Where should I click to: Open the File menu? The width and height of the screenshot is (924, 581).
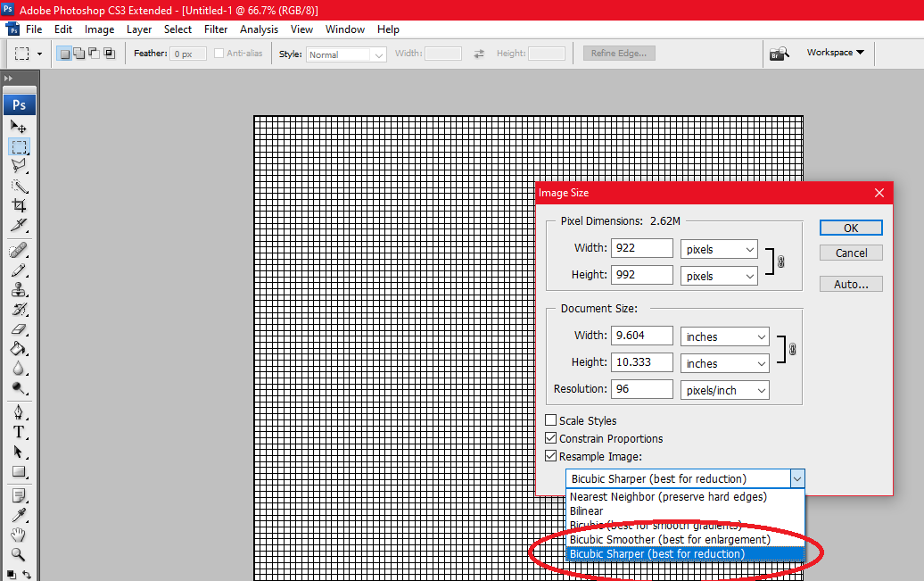[x=34, y=29]
